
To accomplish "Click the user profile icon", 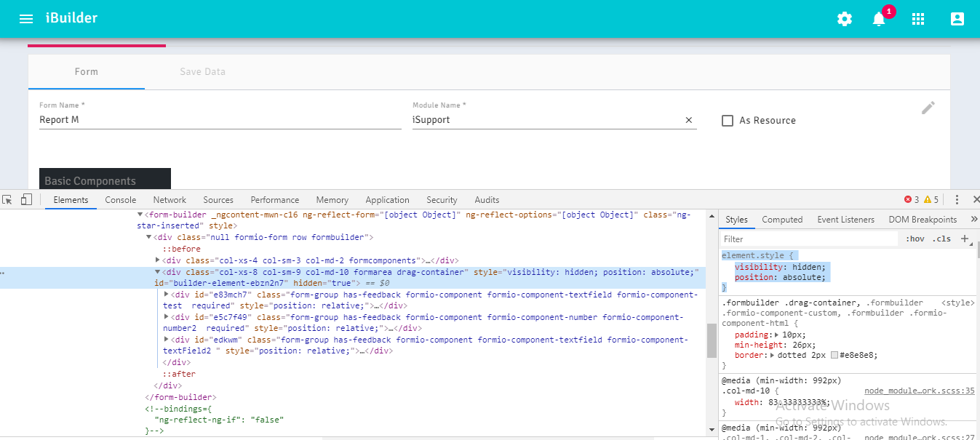I will 957,19.
